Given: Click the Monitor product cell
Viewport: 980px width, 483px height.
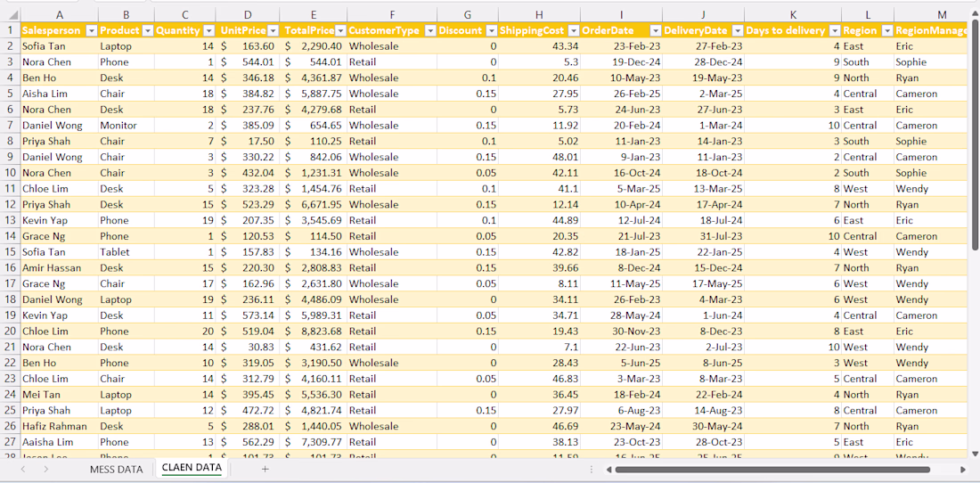Looking at the screenshot, I should click(127, 125).
